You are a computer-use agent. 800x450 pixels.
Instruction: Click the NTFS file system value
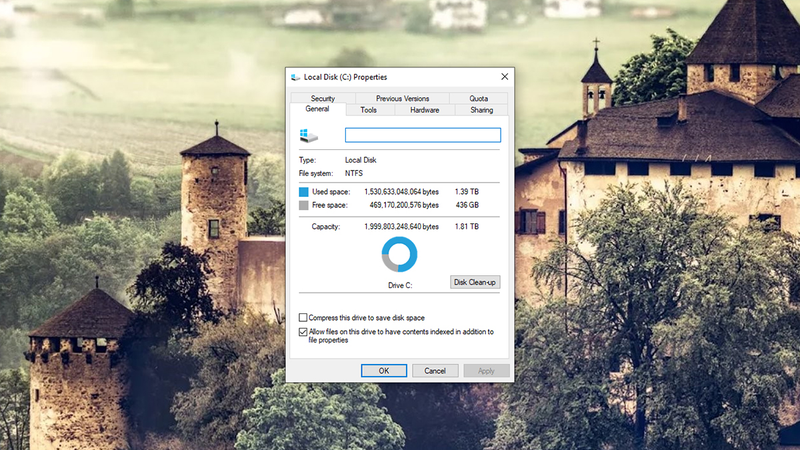tap(354, 173)
